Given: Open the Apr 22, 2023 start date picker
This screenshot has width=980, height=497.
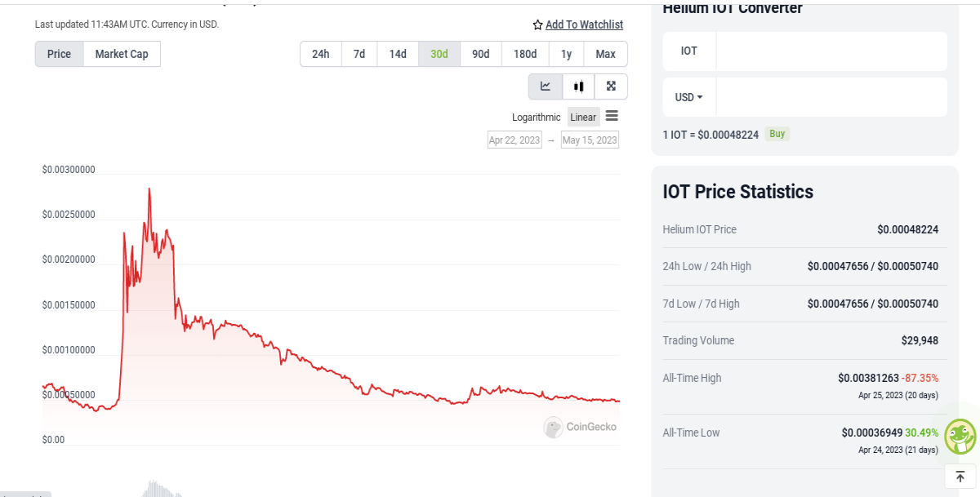Looking at the screenshot, I should (x=514, y=140).
